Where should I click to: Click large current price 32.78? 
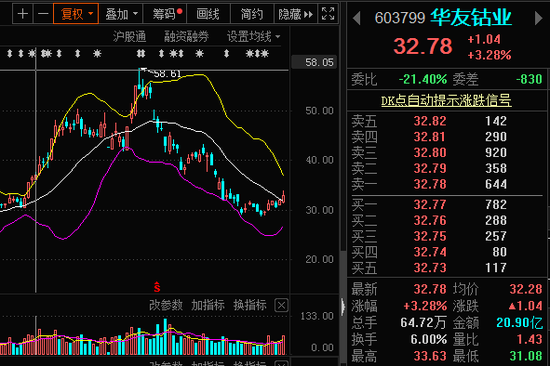(x=423, y=46)
